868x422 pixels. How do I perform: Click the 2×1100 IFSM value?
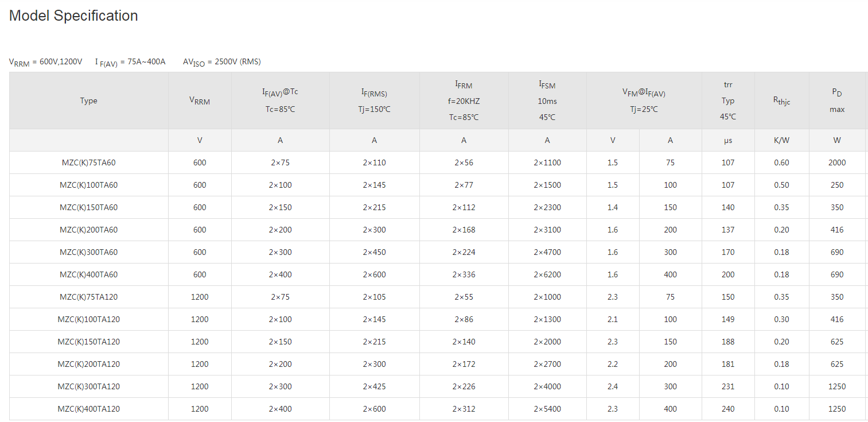pyautogui.click(x=547, y=162)
